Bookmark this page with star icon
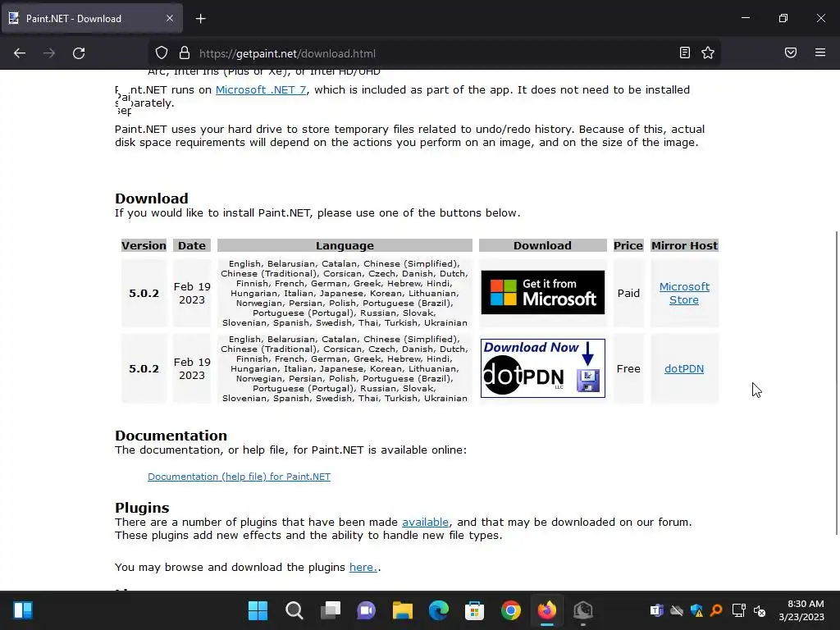 [x=708, y=52]
